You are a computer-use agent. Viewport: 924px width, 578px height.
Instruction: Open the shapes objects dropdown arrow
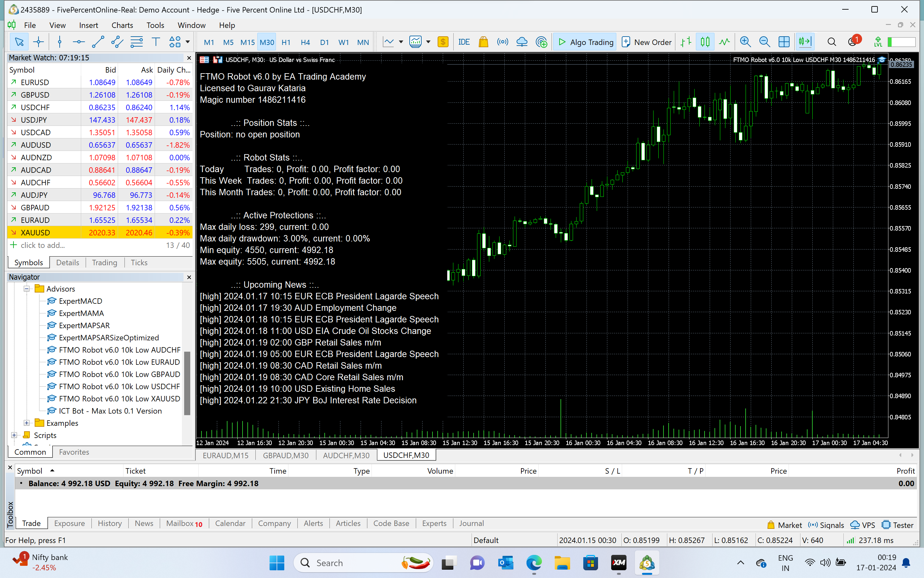(187, 42)
